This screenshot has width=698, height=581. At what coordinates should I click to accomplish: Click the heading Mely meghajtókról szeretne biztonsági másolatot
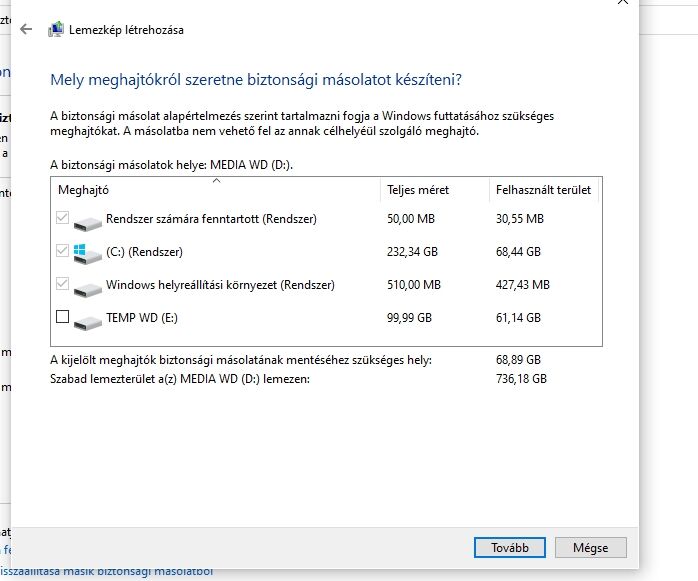click(256, 80)
